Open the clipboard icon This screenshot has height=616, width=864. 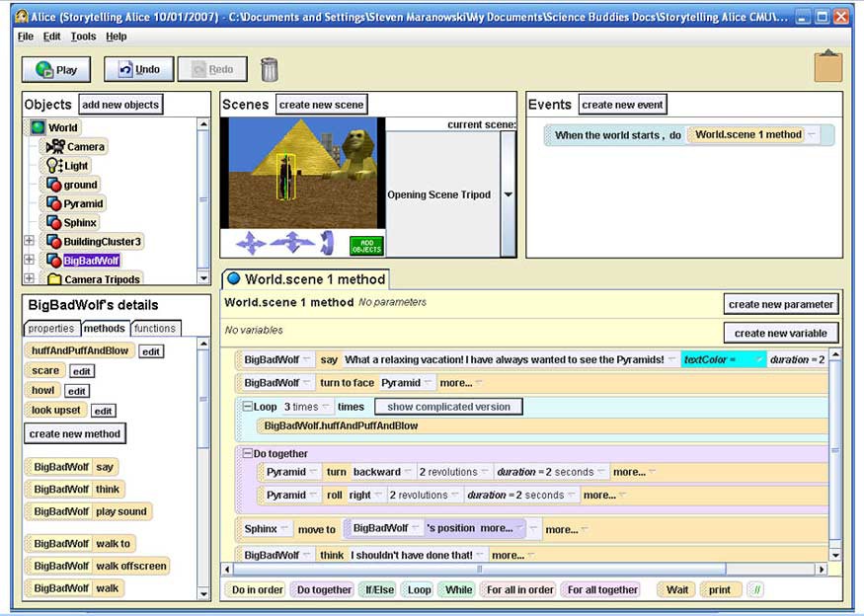click(x=828, y=67)
